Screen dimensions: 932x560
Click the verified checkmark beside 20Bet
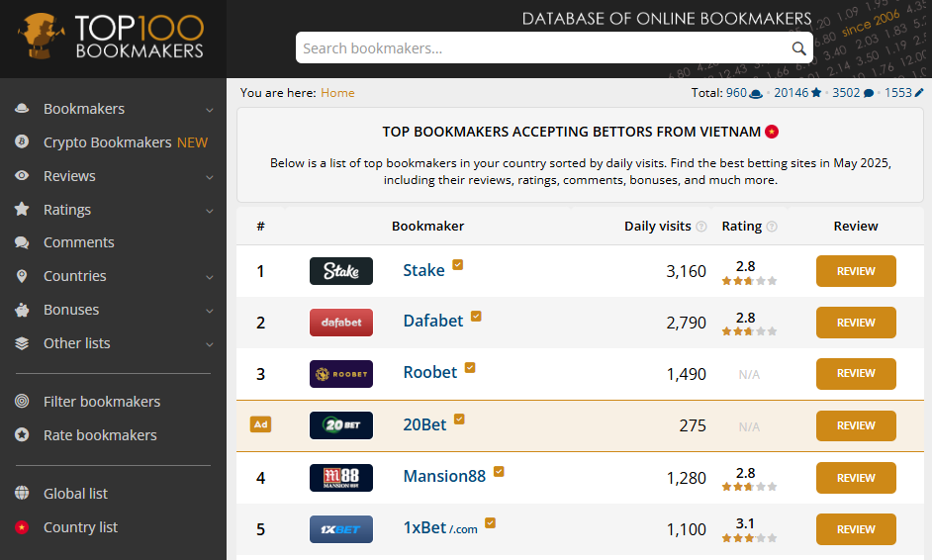(459, 420)
